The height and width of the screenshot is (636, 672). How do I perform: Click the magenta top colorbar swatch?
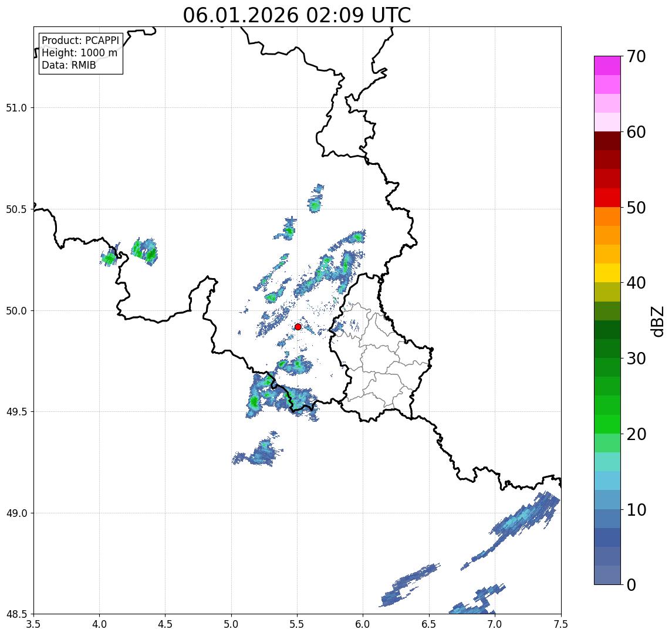(607, 66)
